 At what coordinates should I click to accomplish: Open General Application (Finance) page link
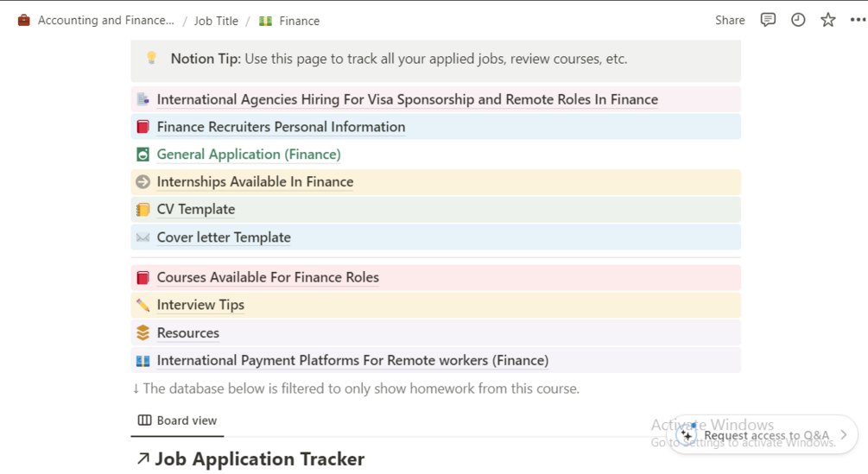tap(249, 155)
